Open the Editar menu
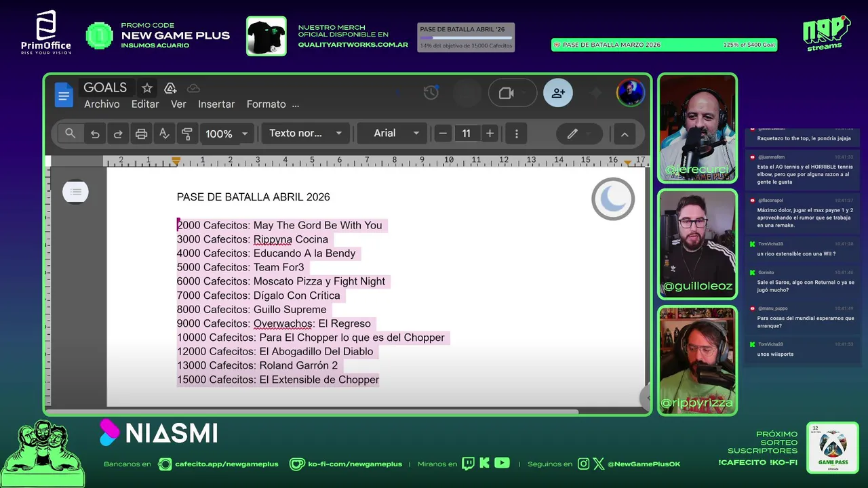 point(145,104)
